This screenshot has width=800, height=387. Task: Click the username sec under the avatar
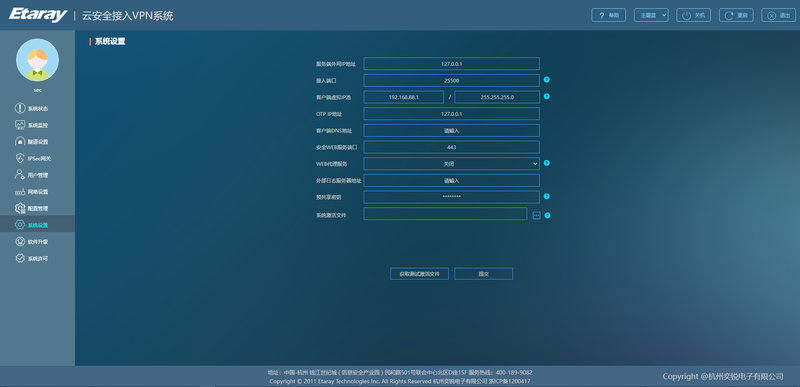pos(38,90)
